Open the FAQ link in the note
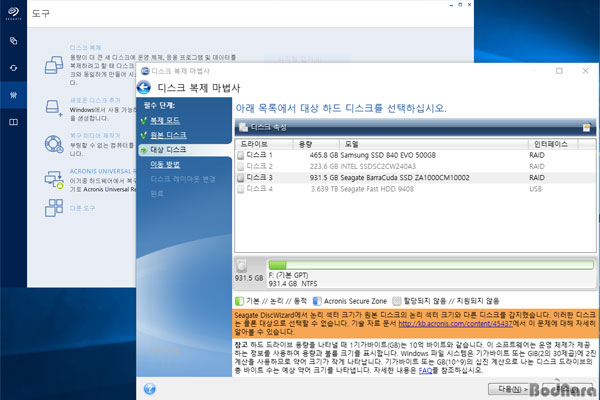This screenshot has height=400, width=600. 425,371
